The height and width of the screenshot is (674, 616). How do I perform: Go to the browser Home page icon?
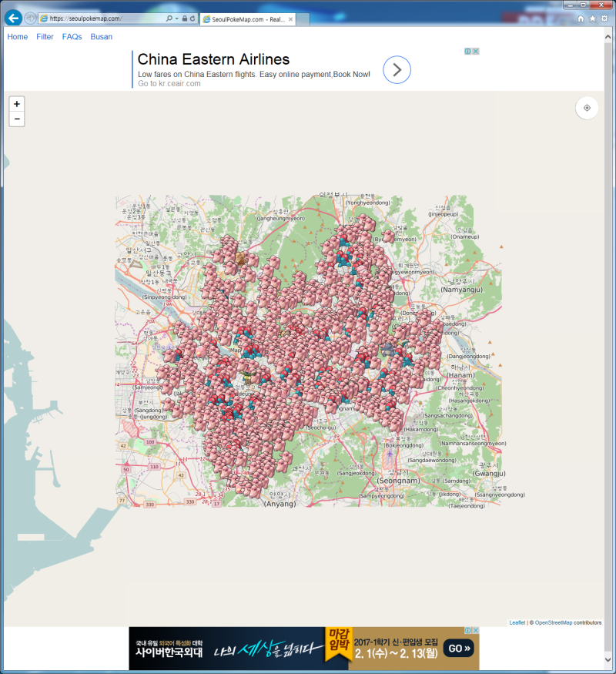click(x=581, y=18)
